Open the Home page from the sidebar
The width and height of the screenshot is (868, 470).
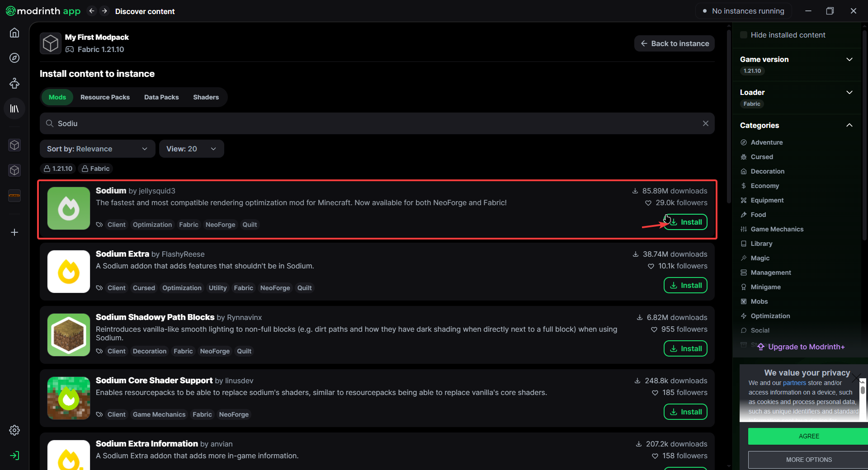click(14, 33)
